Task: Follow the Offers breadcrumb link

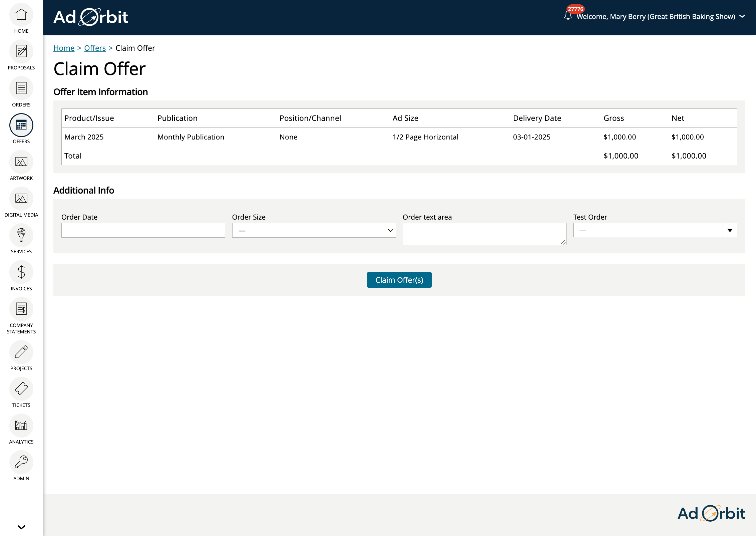Action: pos(95,48)
